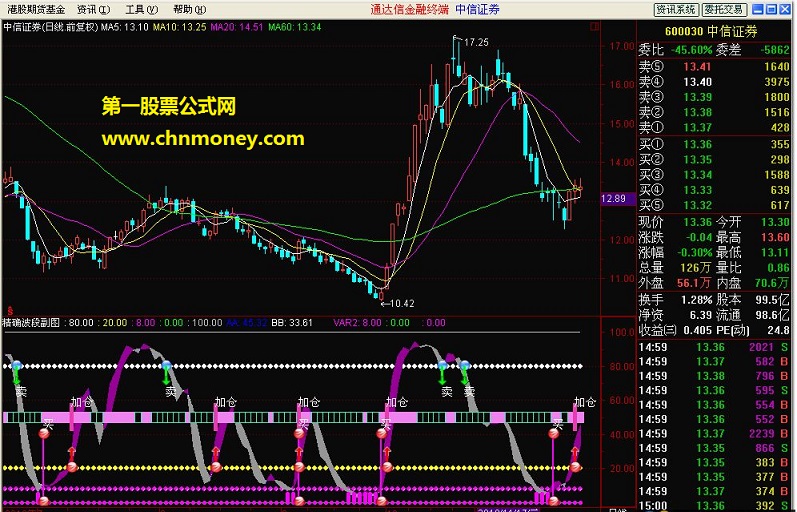797x512 pixels.
Task: Click the leftmost 加仓 marker in indicator
Action: (81, 402)
